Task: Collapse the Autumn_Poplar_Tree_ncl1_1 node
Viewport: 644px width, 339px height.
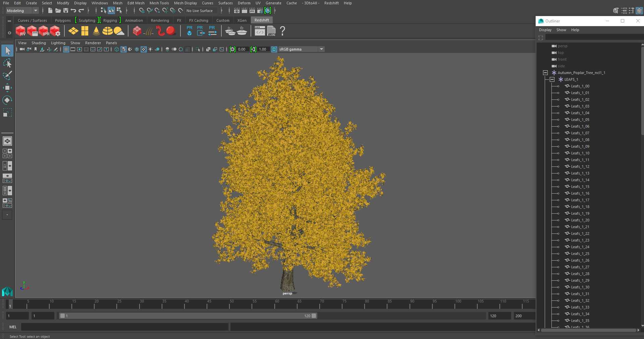Action: 545,73
